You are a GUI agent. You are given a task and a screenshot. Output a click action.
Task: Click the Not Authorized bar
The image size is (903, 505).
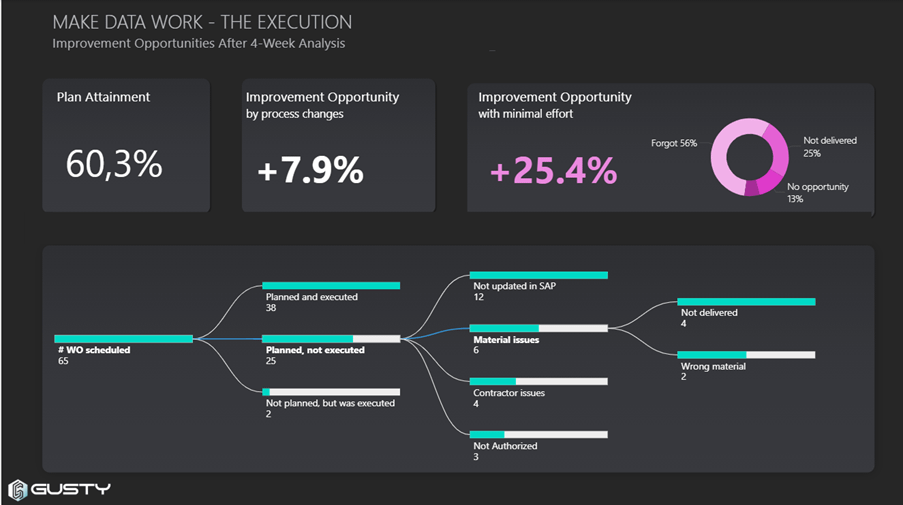[x=538, y=434]
